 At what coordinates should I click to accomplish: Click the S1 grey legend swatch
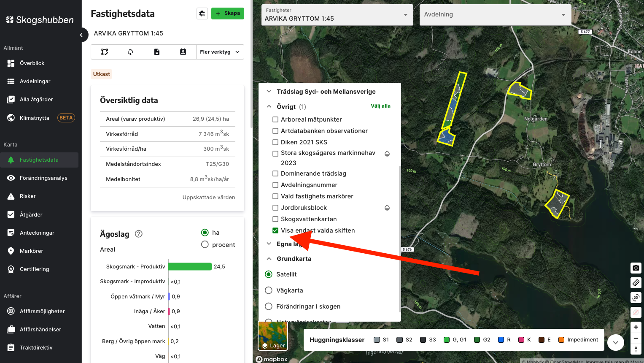click(377, 340)
